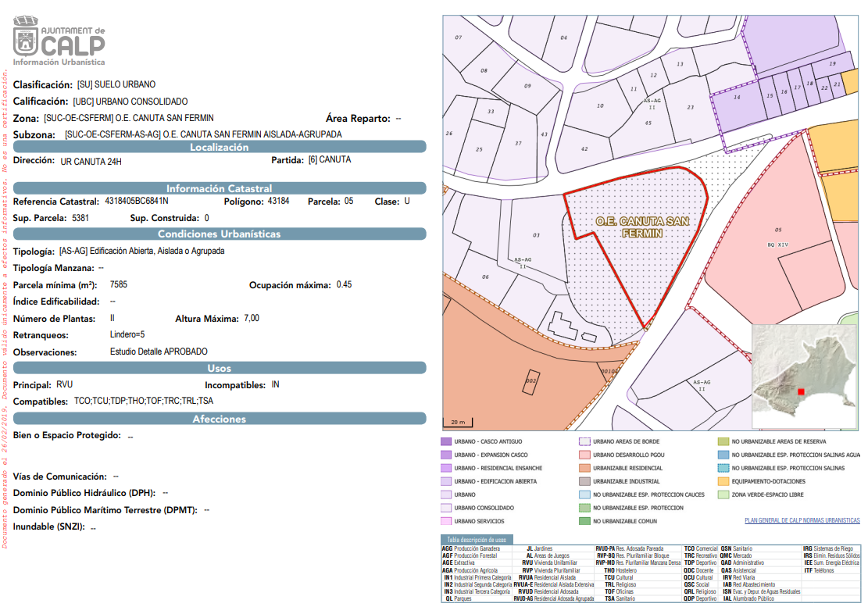Click the red location marker on inset map
The image size is (868, 614).
pos(800,391)
